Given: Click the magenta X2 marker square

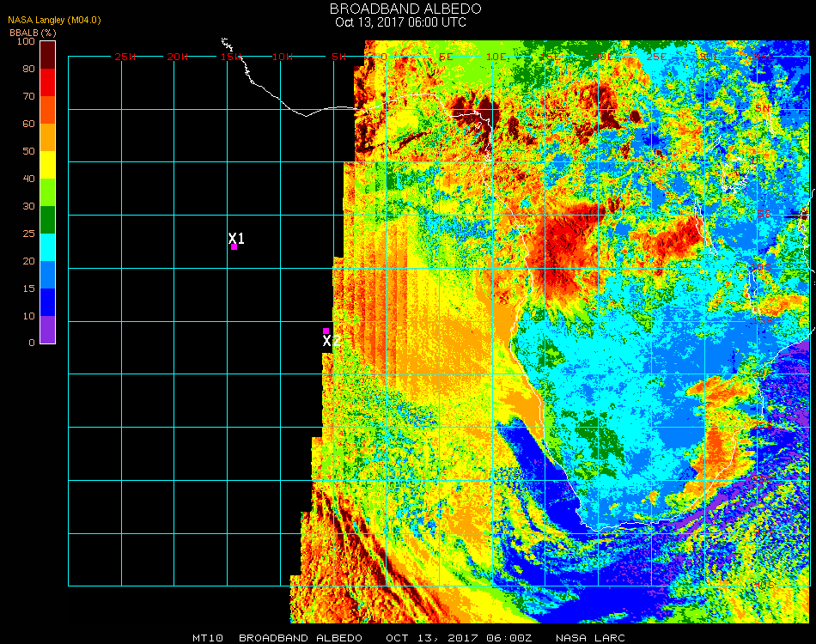Looking at the screenshot, I should click(x=326, y=331).
